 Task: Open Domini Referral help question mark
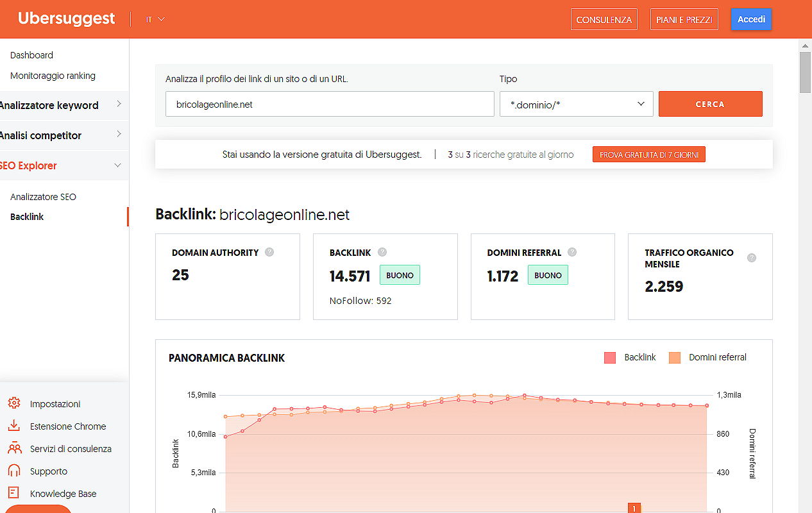(x=572, y=252)
